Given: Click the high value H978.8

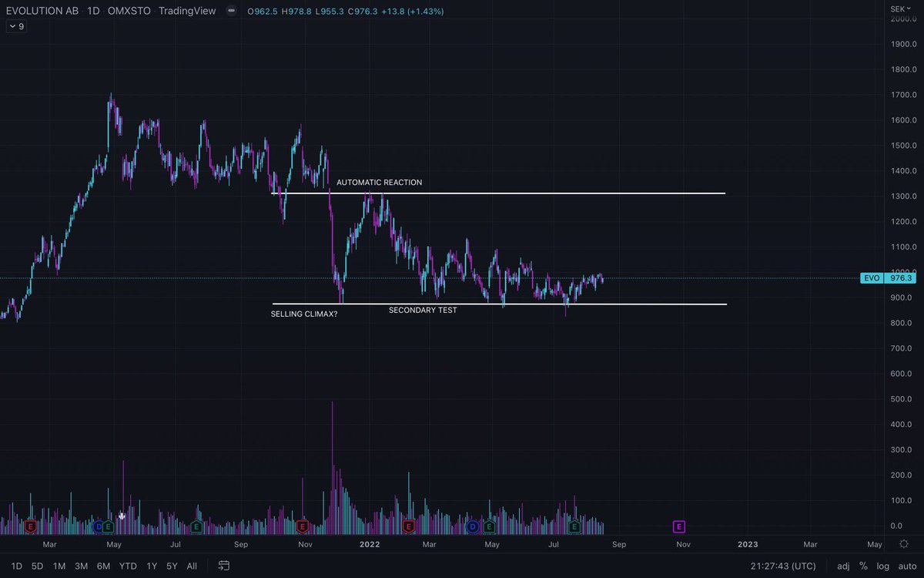Looking at the screenshot, I should [x=296, y=12].
